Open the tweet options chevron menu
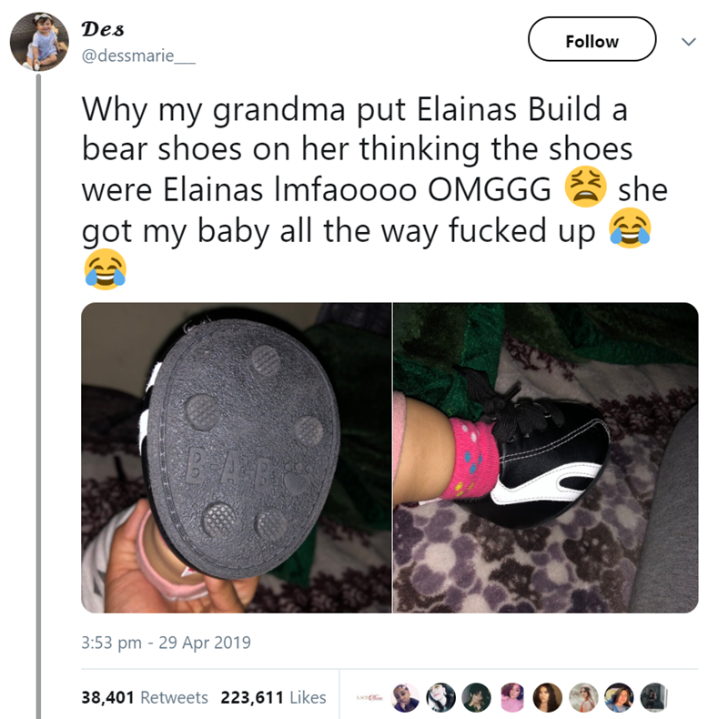 click(x=689, y=42)
